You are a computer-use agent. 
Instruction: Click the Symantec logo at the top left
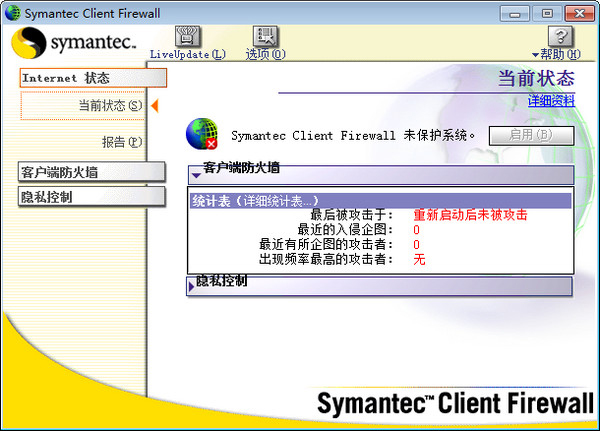pyautogui.click(x=73, y=42)
